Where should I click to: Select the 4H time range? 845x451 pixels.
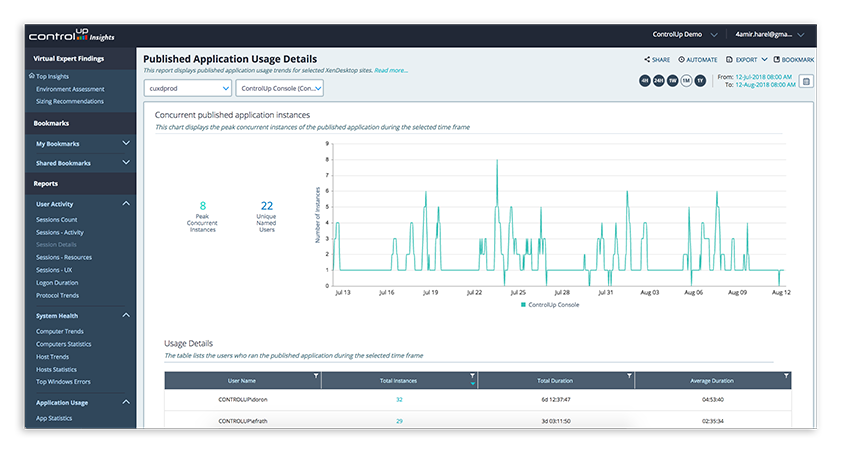[645, 81]
